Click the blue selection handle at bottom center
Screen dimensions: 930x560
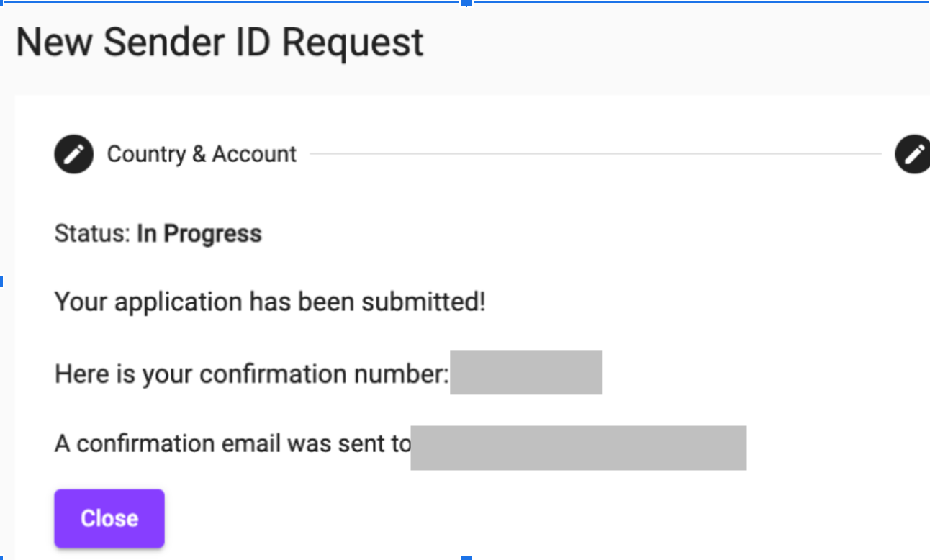point(466,557)
